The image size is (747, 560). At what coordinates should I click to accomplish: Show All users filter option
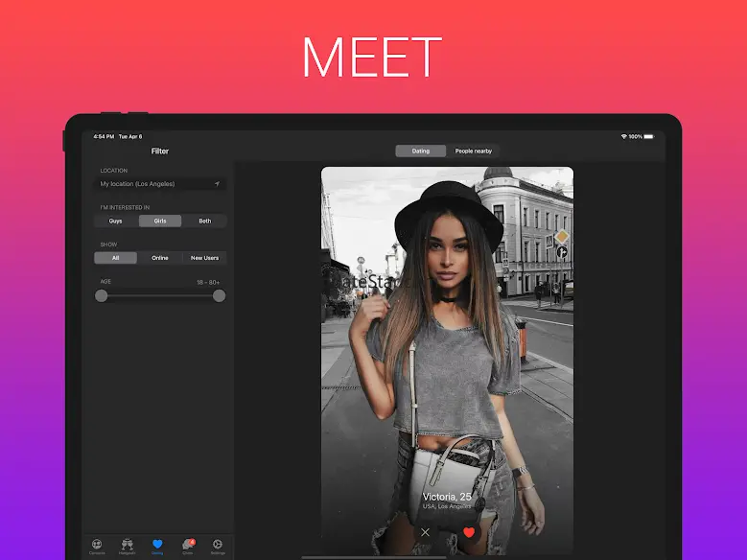(116, 258)
